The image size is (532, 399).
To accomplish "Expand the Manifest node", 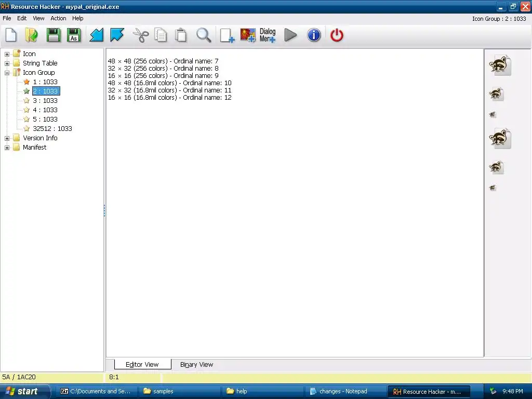I will coord(7,148).
